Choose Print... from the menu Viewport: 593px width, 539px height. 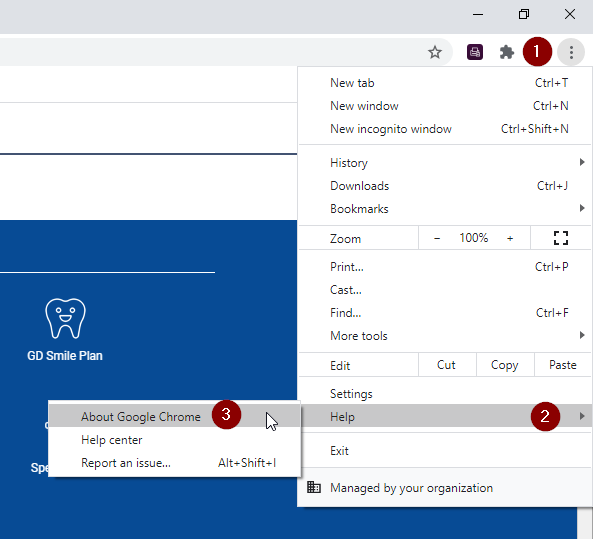point(445,267)
